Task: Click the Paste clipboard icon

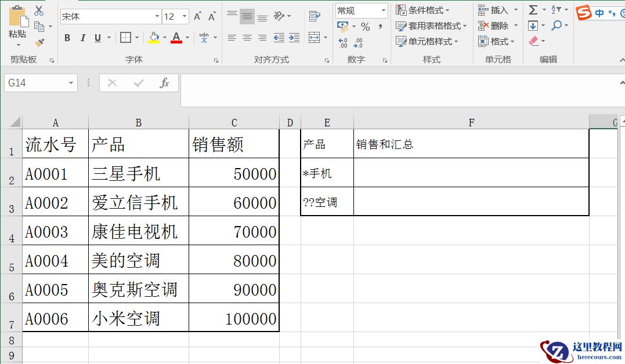Action: coord(17,17)
